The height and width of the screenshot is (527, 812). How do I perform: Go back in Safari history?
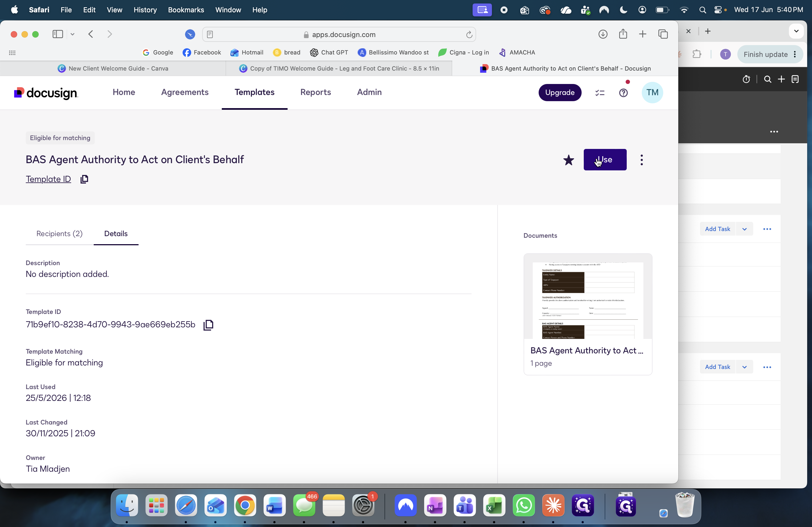pos(91,34)
